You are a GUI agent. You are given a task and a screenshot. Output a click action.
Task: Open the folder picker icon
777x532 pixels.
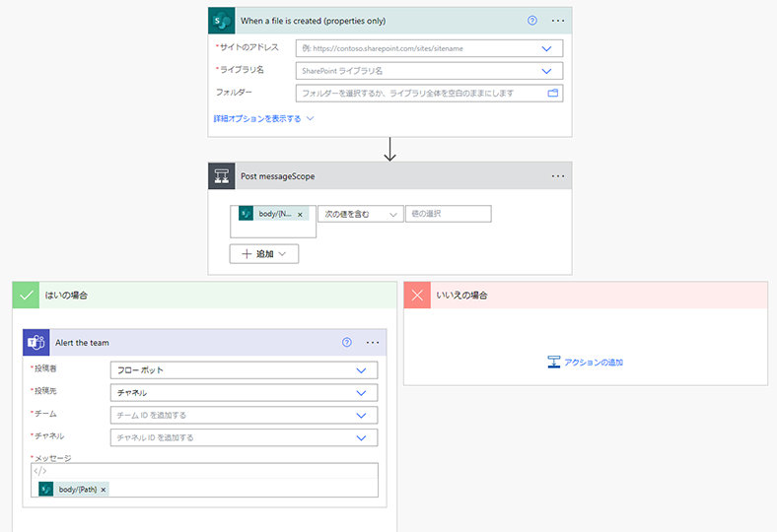pyautogui.click(x=552, y=93)
